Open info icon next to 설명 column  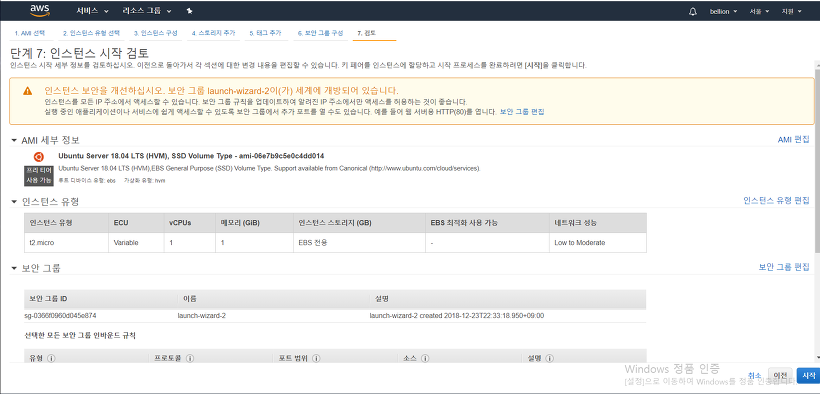point(549,358)
